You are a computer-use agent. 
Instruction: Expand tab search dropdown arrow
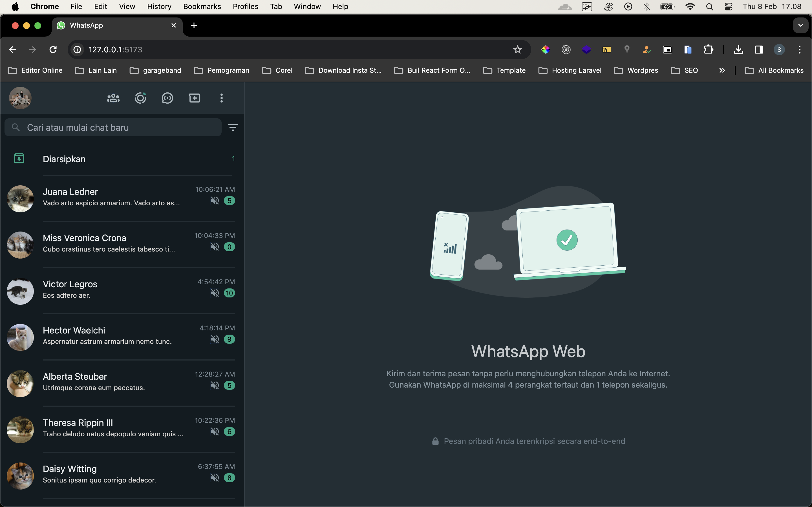click(x=800, y=25)
